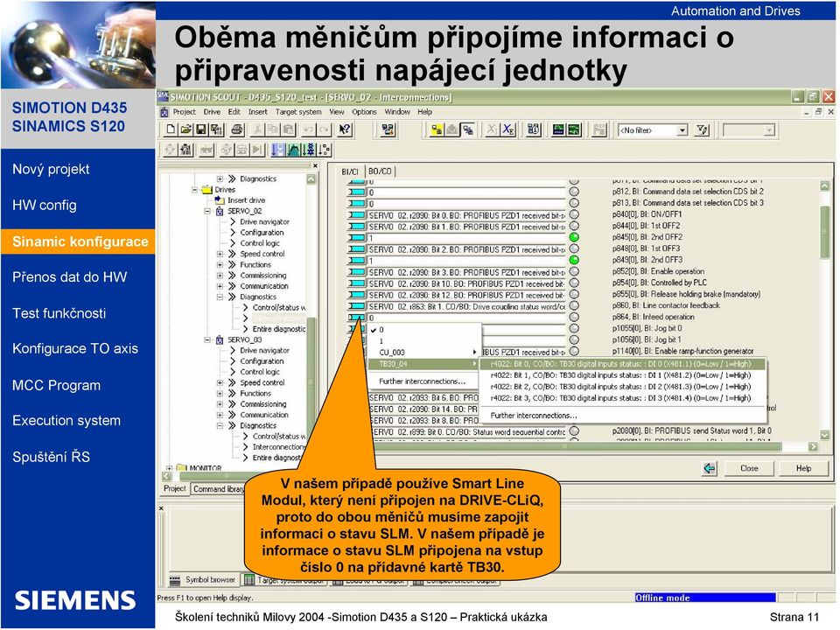Expand Communication under SERVO_02
Image resolution: width=840 pixels, height=630 pixels.
tap(220, 286)
